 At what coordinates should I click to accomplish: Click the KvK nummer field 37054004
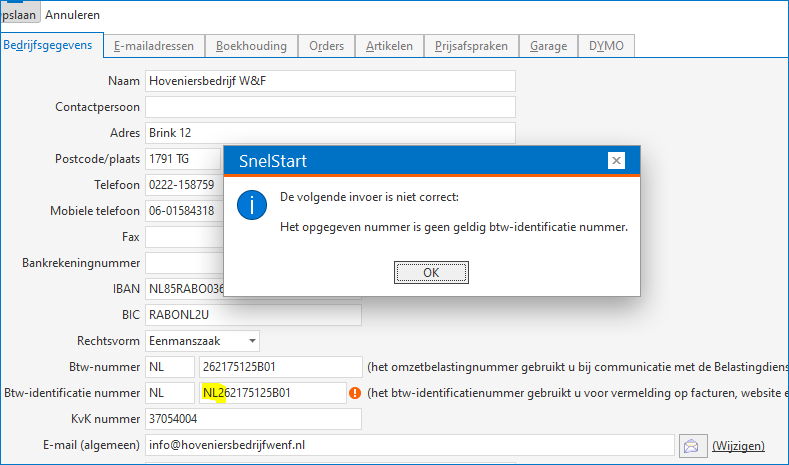pyautogui.click(x=253, y=419)
